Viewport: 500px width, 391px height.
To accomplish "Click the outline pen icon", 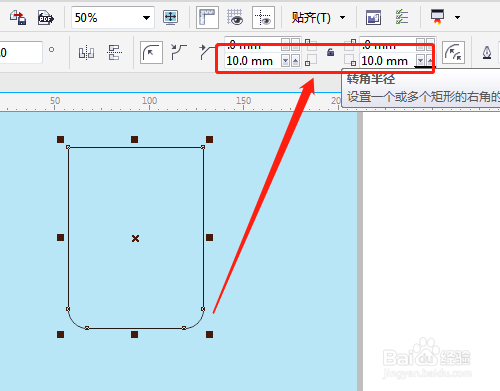I will click(x=487, y=53).
